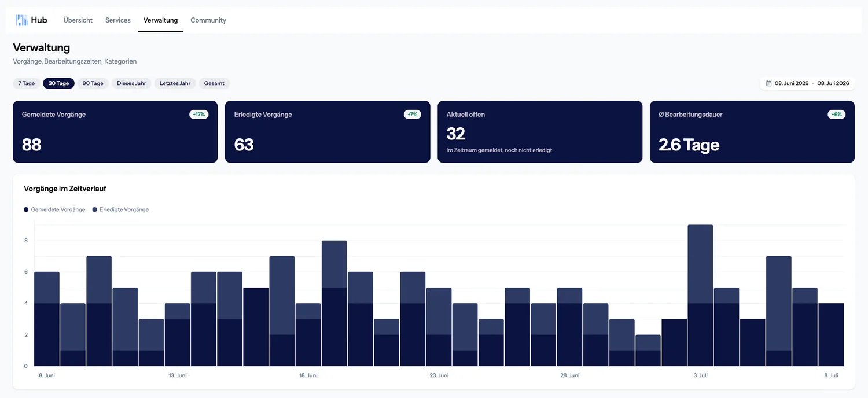Image resolution: width=868 pixels, height=398 pixels.
Task: Open the Services tab
Action: click(x=118, y=20)
